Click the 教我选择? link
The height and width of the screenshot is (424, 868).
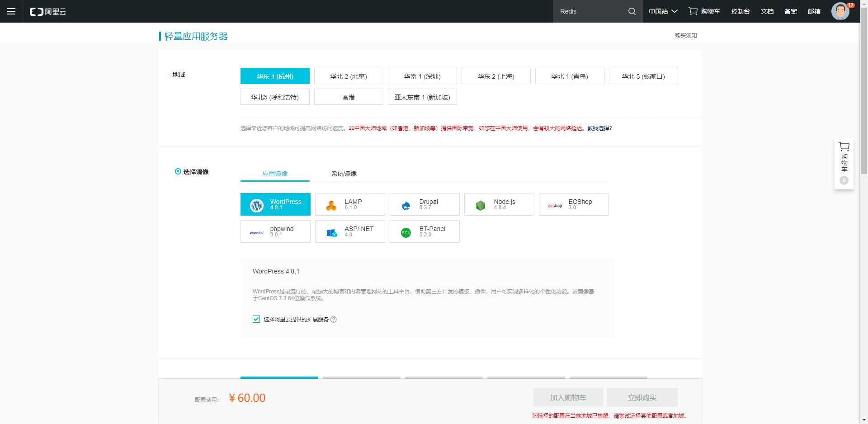click(x=599, y=128)
